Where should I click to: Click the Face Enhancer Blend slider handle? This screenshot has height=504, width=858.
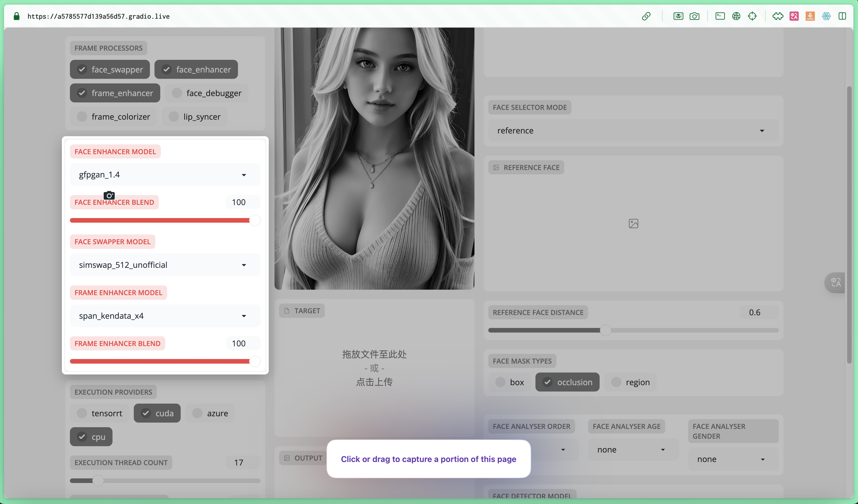tap(255, 220)
